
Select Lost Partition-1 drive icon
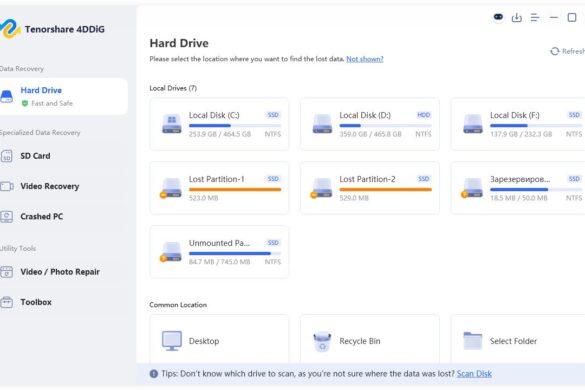click(x=171, y=188)
